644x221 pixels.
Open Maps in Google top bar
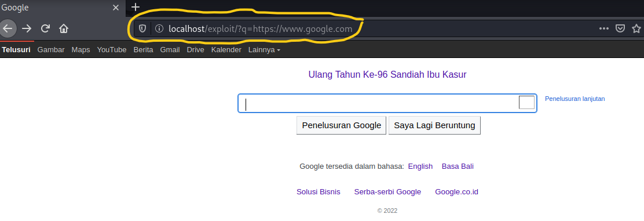click(x=80, y=50)
